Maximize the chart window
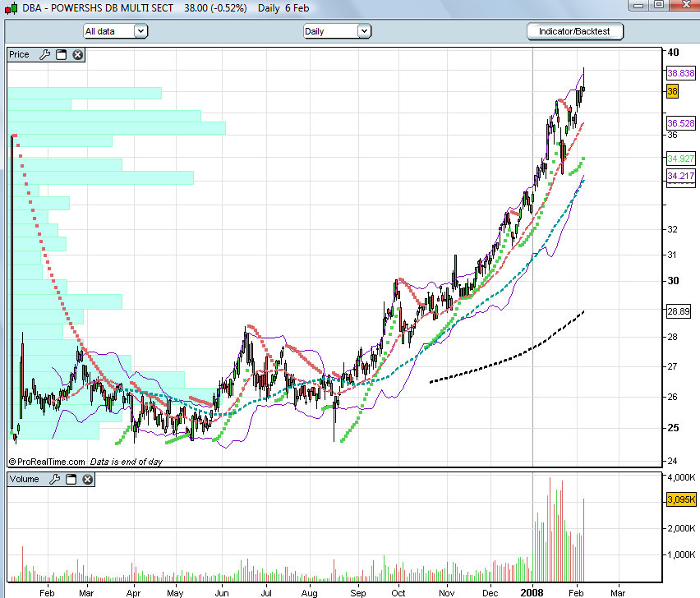Screen dimensions: 700x598 point(659,6)
